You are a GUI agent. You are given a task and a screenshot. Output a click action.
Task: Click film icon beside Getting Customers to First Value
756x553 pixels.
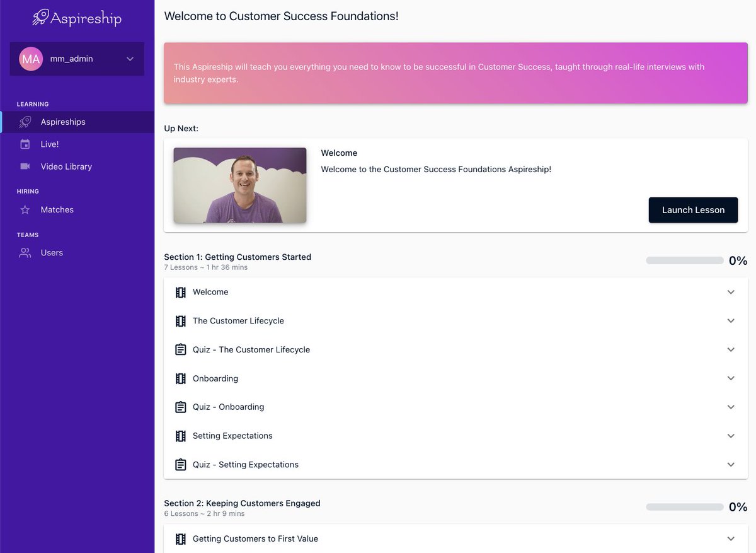click(181, 538)
